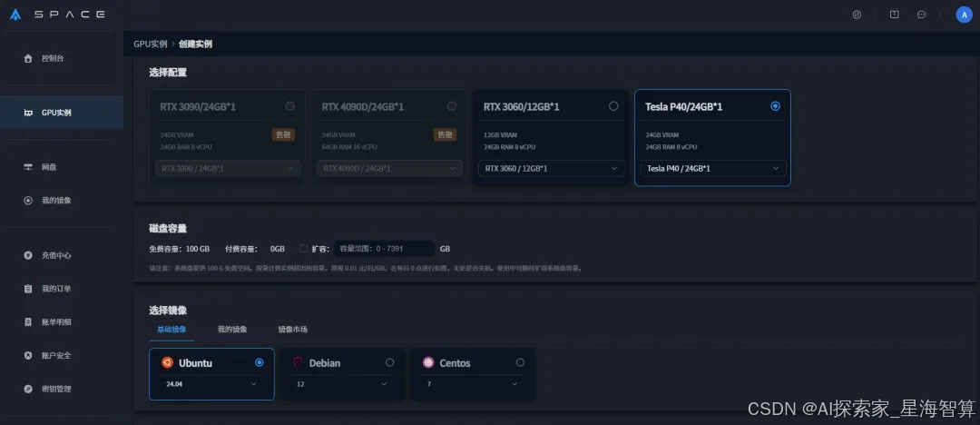Click the 售罄 badge on RTX 4090D card
The width and height of the screenshot is (980, 425).
[x=445, y=134]
